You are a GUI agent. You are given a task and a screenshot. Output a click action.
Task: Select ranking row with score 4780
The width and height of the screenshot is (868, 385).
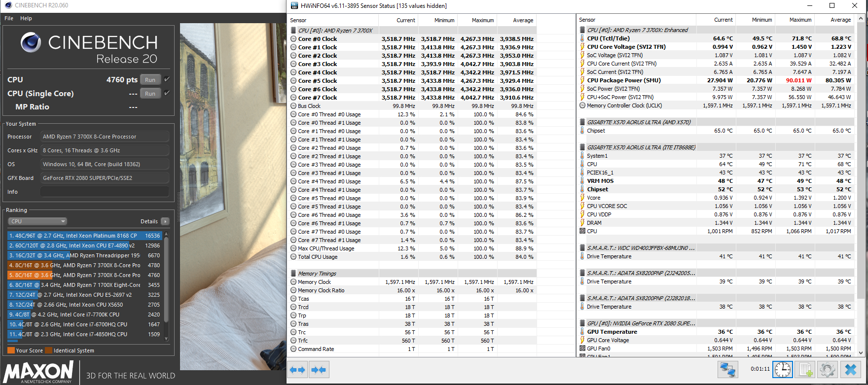click(x=85, y=265)
